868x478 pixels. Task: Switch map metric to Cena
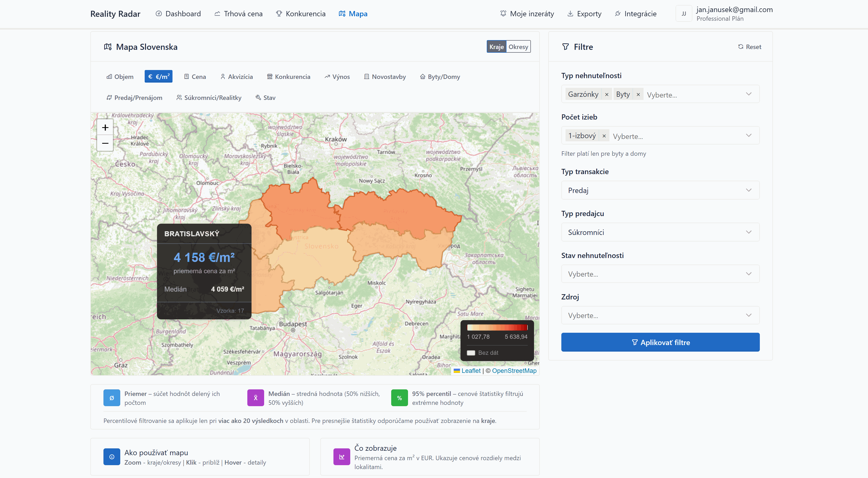[195, 76]
